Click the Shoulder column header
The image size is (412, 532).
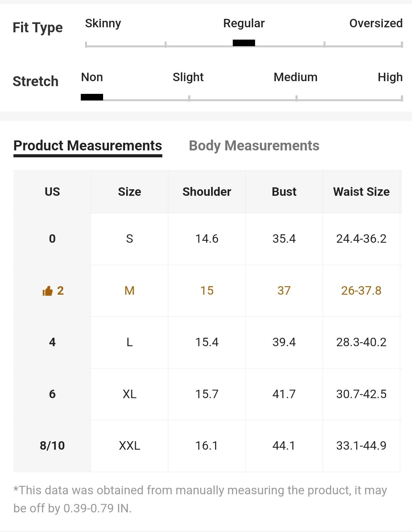[207, 192]
